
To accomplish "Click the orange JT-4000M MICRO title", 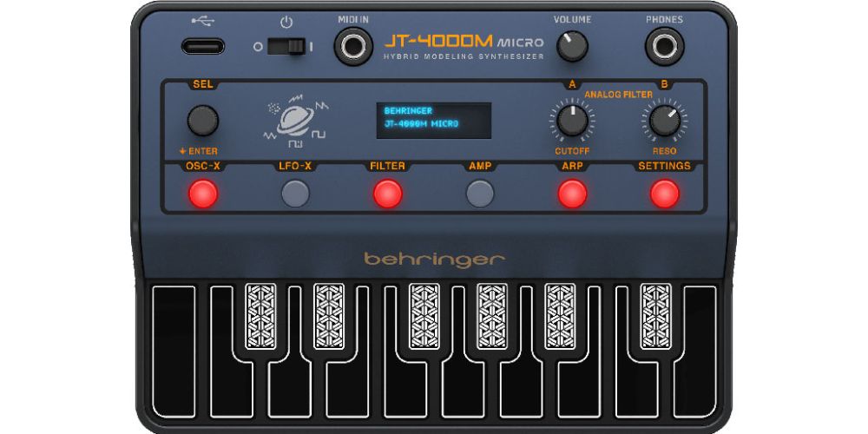I will pyautogui.click(x=464, y=42).
